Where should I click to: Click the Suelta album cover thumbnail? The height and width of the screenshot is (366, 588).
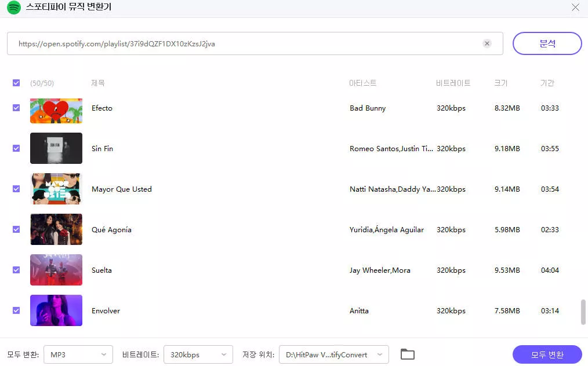pos(56,270)
